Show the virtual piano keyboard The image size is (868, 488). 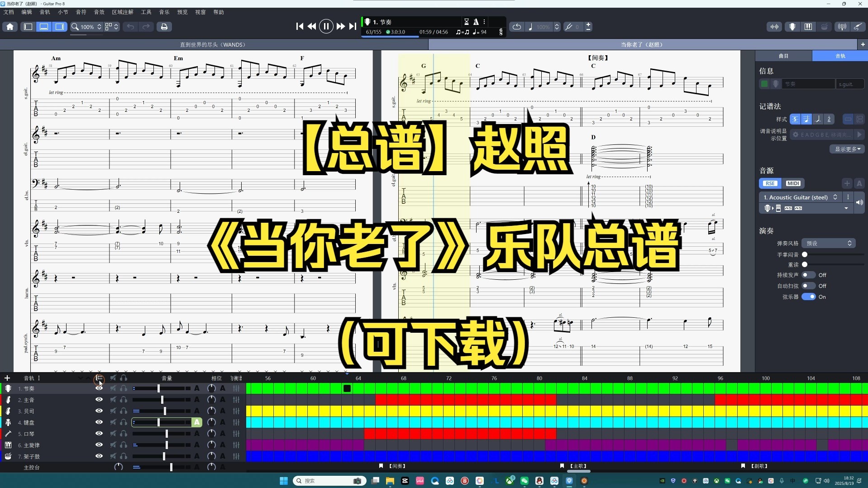tap(808, 27)
